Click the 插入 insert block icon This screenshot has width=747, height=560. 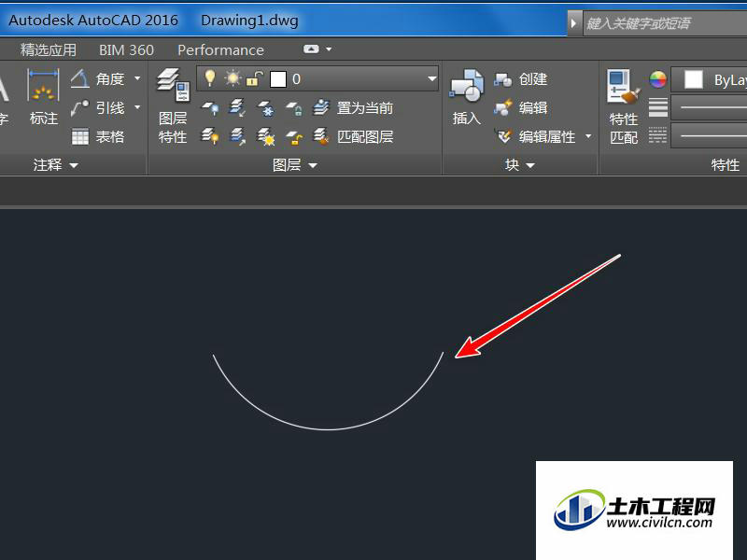click(x=466, y=97)
